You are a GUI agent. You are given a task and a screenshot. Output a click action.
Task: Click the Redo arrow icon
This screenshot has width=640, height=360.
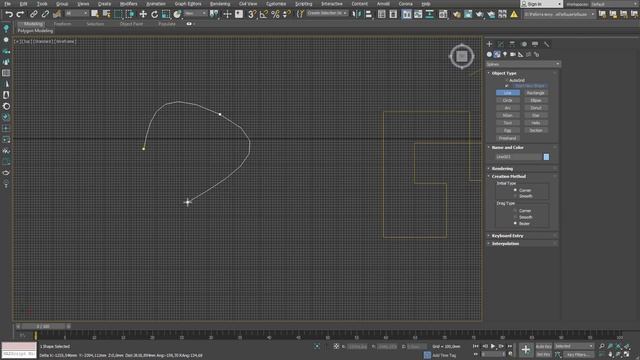click(20, 14)
